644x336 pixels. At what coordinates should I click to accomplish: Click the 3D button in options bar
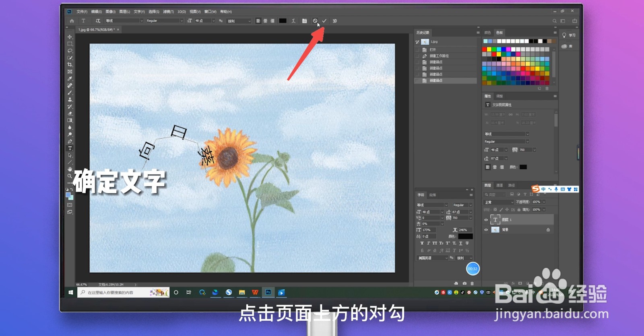(334, 21)
